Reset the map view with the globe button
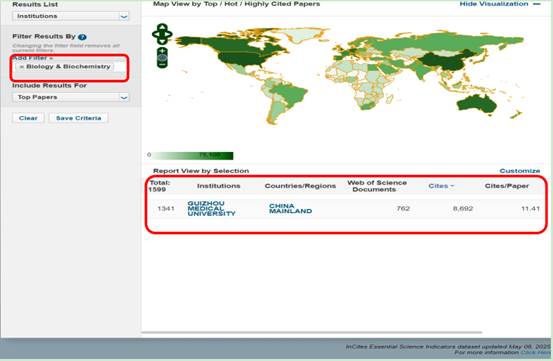Viewport: 553px width, 361px height. coord(162,58)
